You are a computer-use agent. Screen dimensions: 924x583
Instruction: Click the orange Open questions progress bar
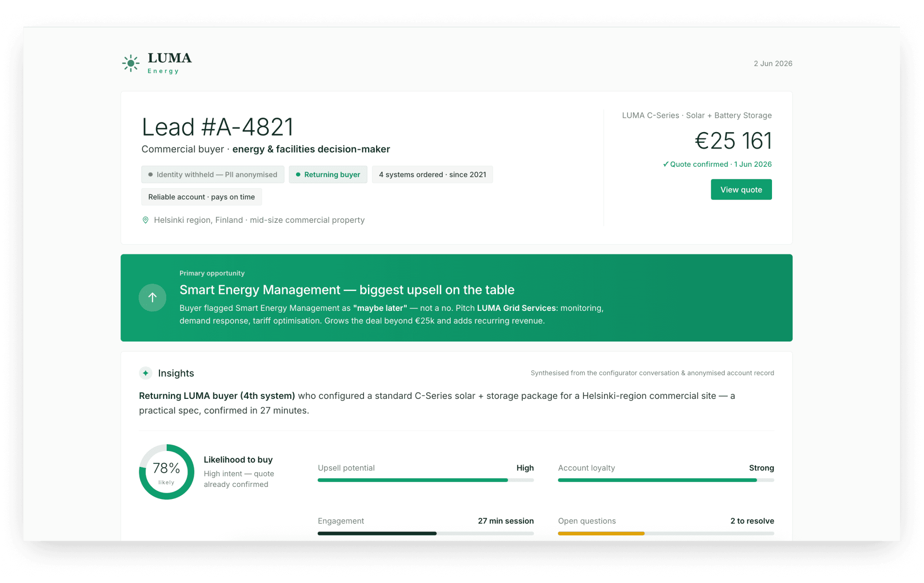(666, 533)
